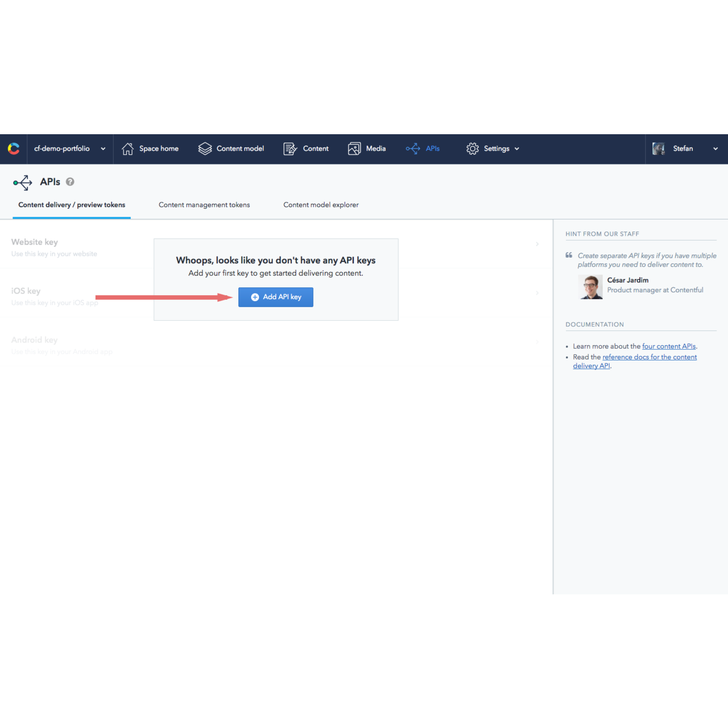
Task: Open the four content APIs link
Action: 669,346
